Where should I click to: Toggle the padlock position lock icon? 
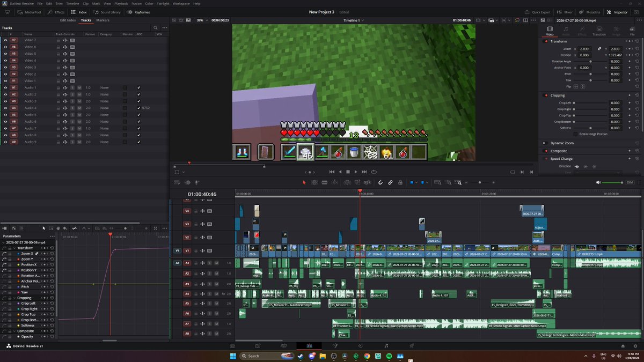(400, 182)
